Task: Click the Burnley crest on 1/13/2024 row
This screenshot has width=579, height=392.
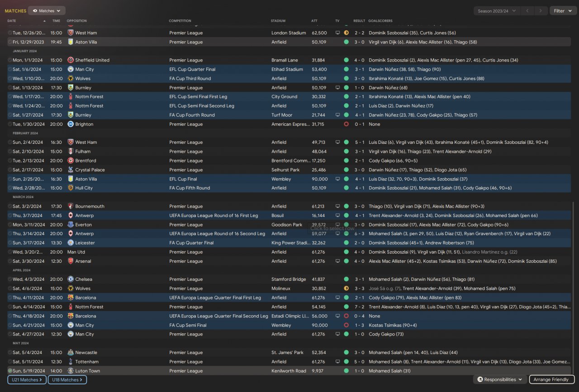Action: (70, 88)
